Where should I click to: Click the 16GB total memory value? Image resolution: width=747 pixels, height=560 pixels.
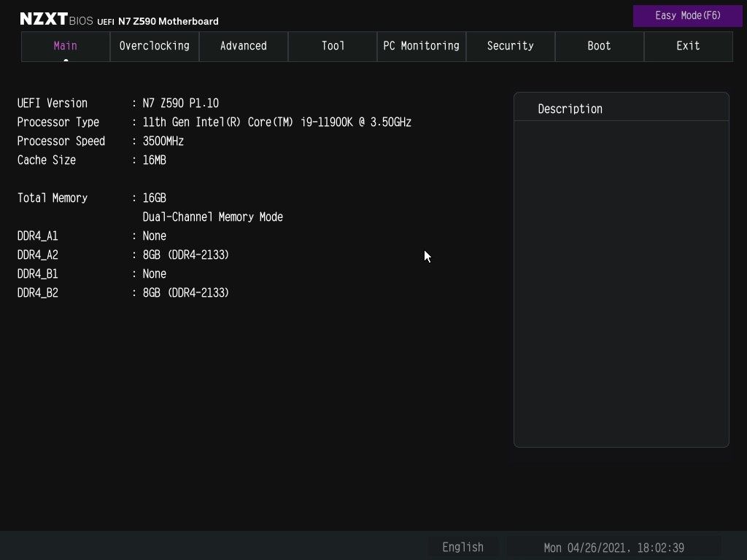tap(155, 198)
